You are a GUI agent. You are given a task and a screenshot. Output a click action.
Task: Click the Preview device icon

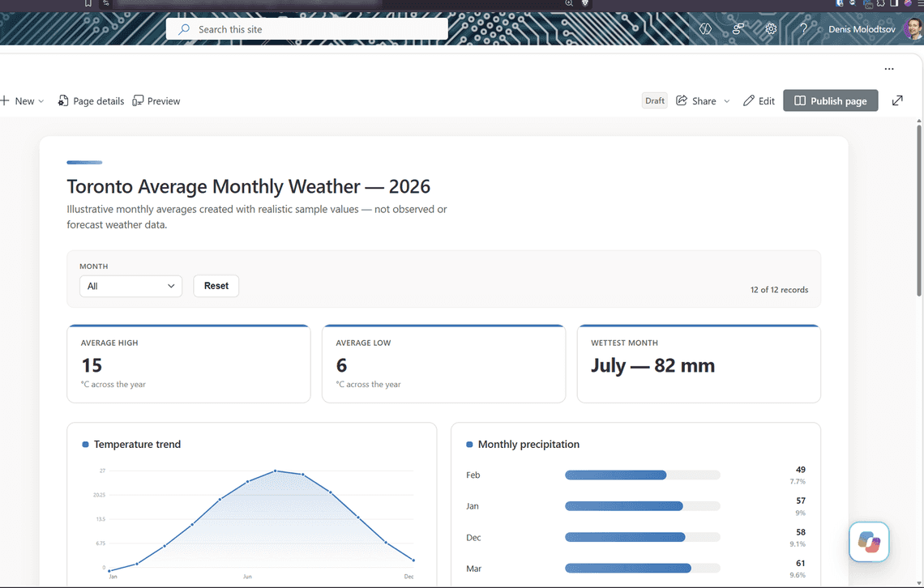click(x=138, y=100)
